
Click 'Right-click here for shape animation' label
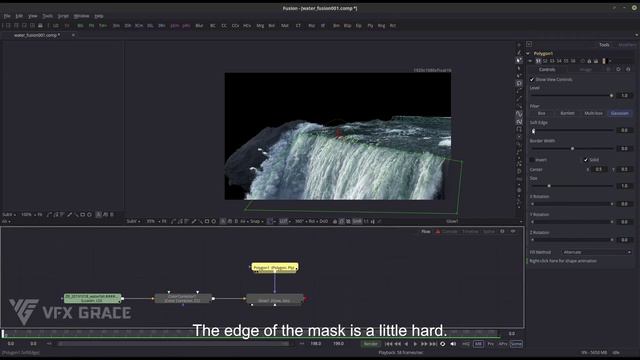[563, 261]
